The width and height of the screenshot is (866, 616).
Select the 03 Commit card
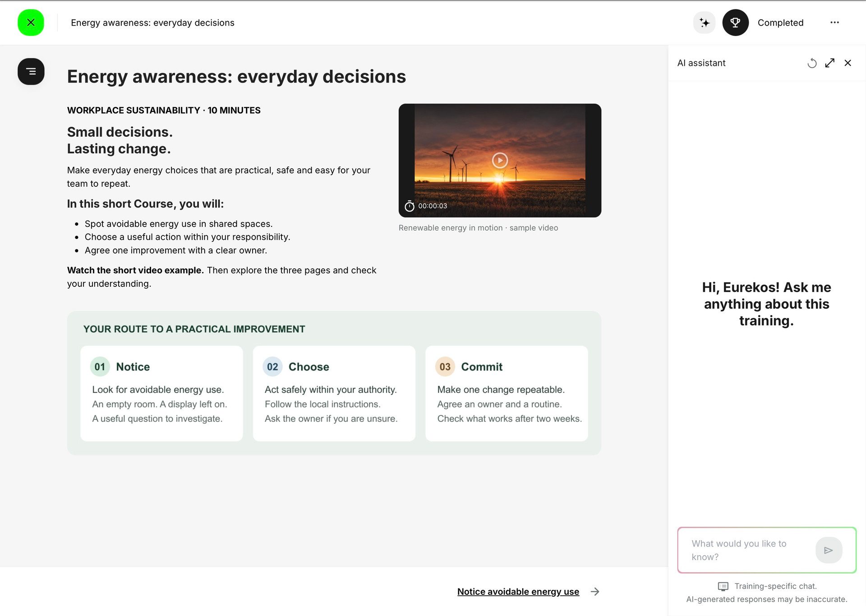pos(507,393)
